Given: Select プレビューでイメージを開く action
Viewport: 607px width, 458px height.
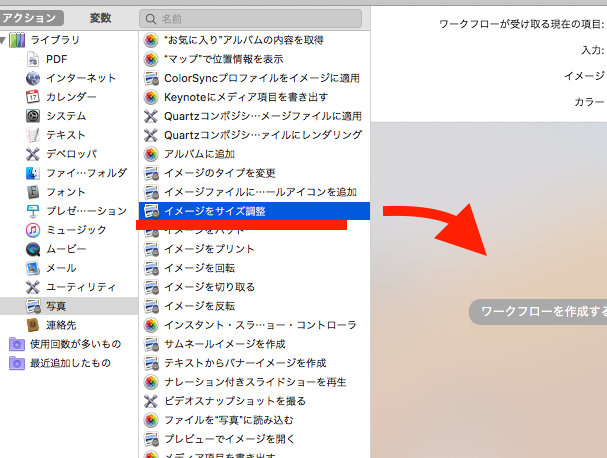Looking at the screenshot, I should pos(254,439).
